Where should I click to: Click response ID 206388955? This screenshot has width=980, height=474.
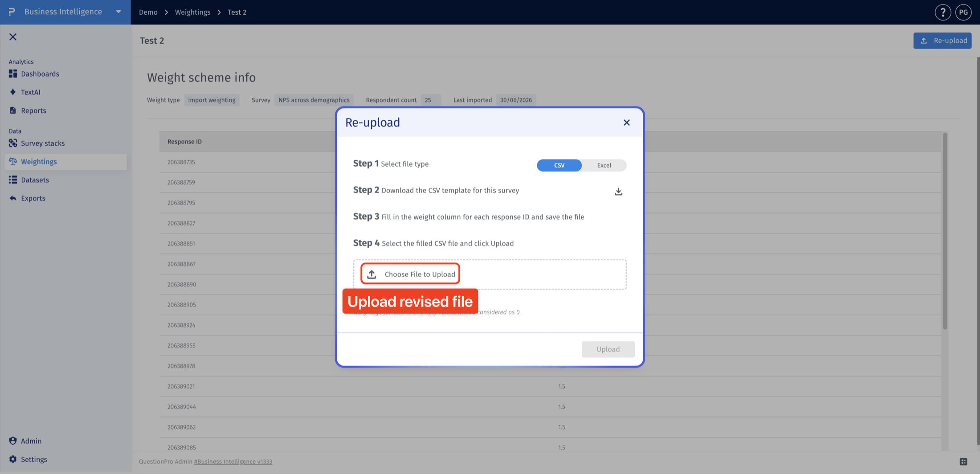coord(181,346)
